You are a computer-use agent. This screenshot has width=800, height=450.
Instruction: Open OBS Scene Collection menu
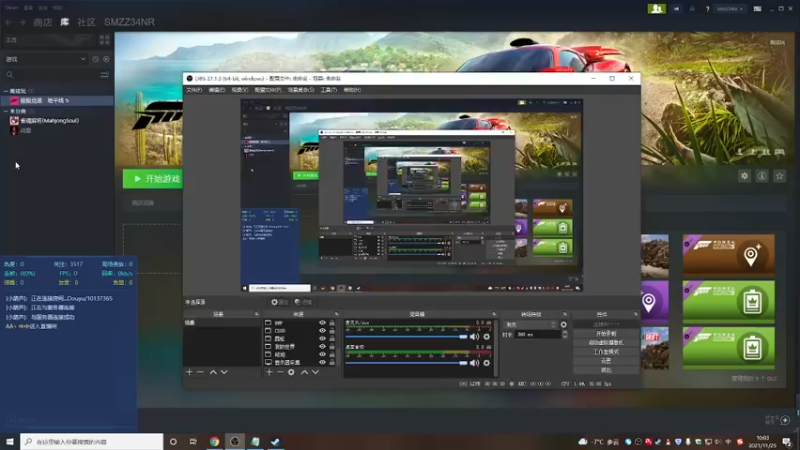(301, 90)
